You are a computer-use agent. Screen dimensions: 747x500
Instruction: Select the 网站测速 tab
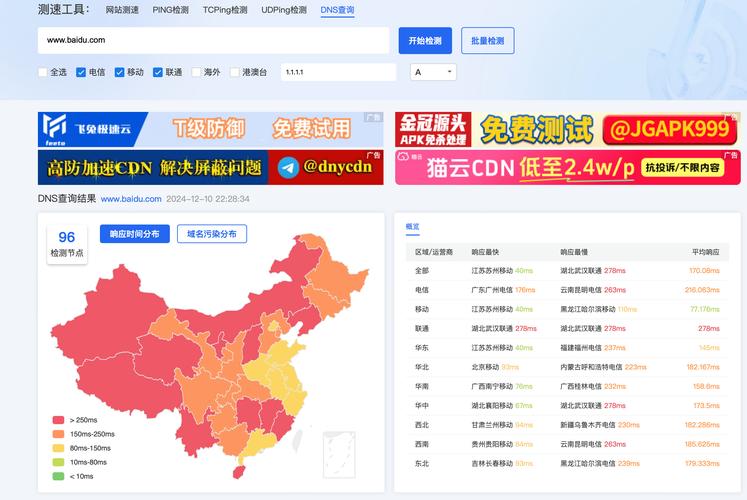(122, 10)
